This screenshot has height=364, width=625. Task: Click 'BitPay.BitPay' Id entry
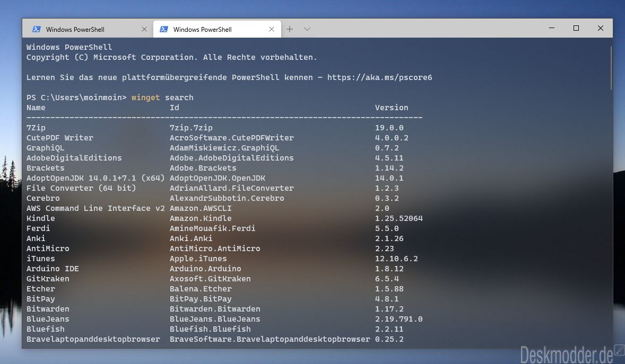[201, 299]
